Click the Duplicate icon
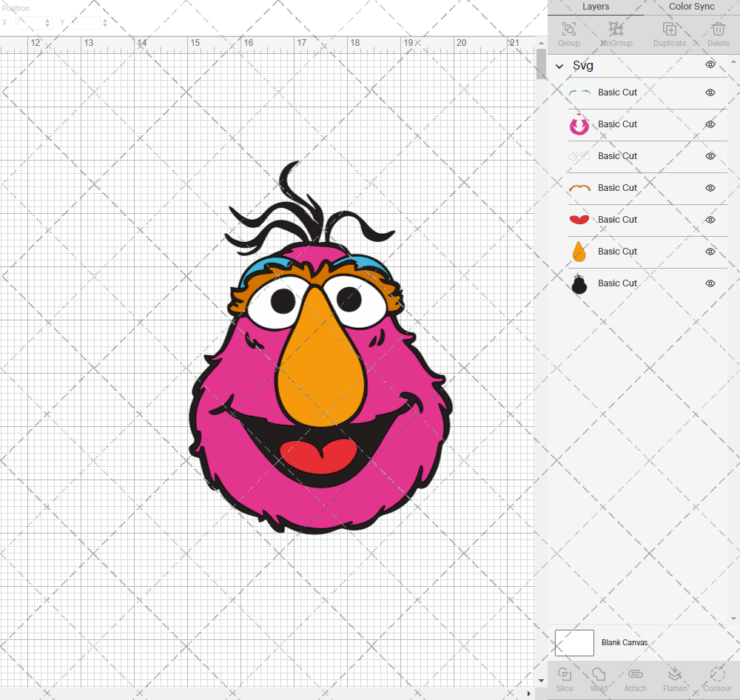This screenshot has height=700, width=740. click(x=670, y=30)
